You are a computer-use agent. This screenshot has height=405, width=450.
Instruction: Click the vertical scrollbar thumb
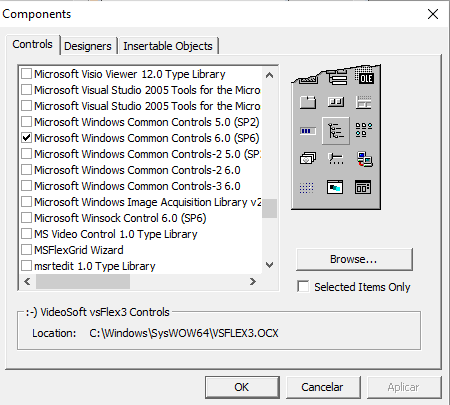point(269,208)
